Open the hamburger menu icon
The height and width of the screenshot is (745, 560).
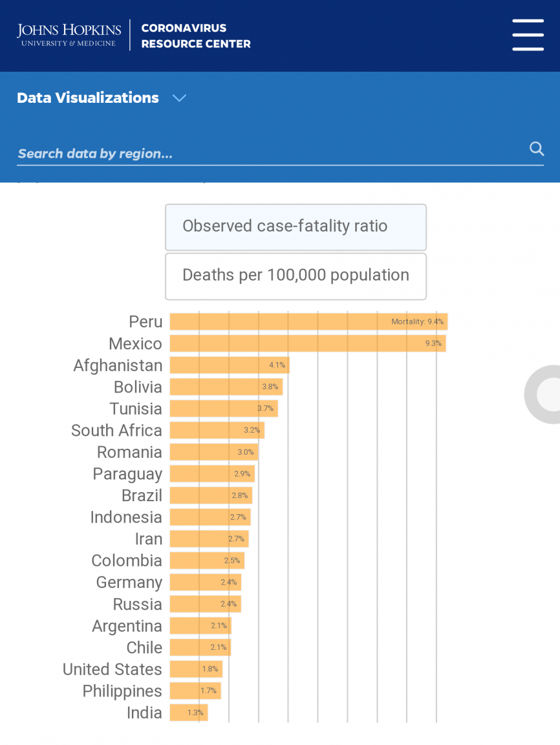coord(528,35)
